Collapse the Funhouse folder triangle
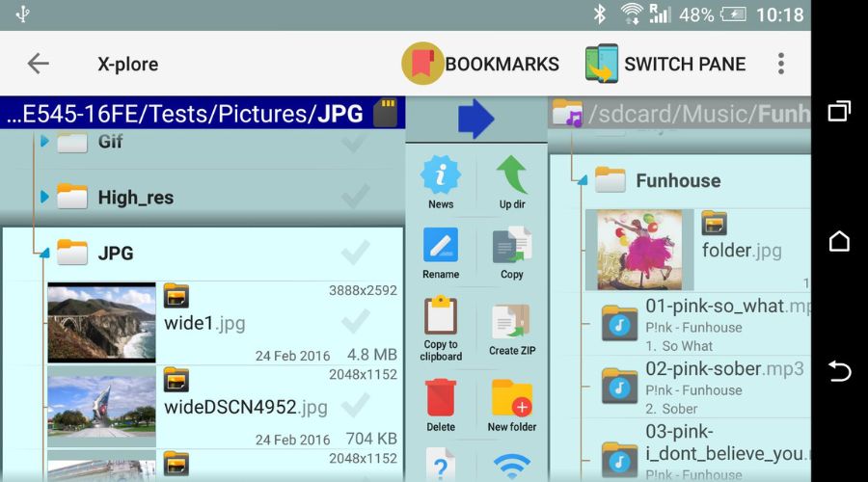 [582, 180]
